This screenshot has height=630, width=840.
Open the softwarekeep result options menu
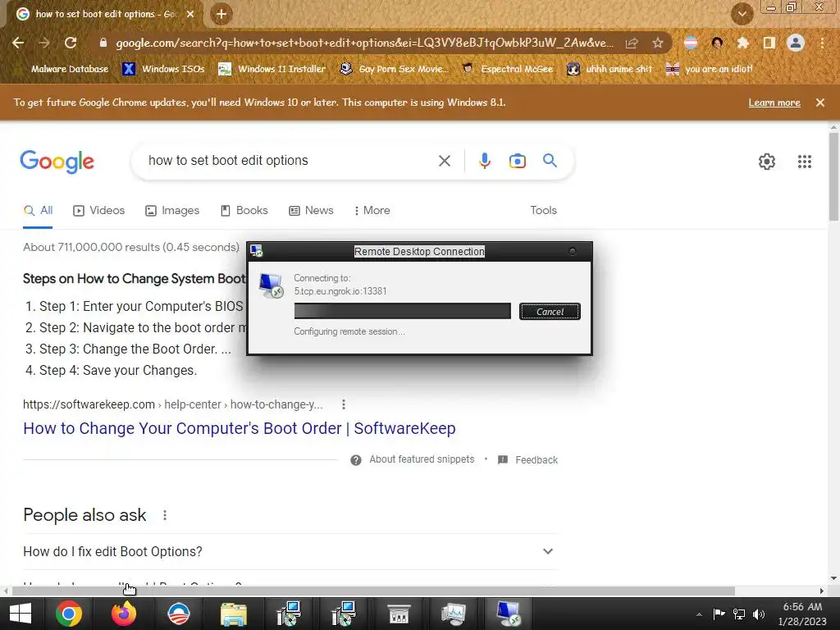(344, 404)
